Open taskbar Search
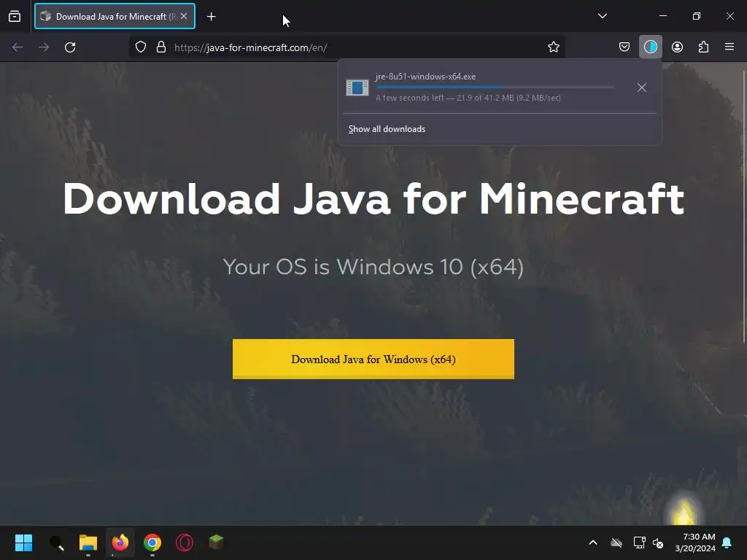Viewport: 747px width, 560px height. (x=57, y=542)
